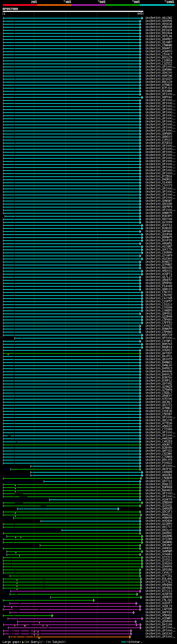
Task: Select the query name BP097908
Action: click(11, 9)
